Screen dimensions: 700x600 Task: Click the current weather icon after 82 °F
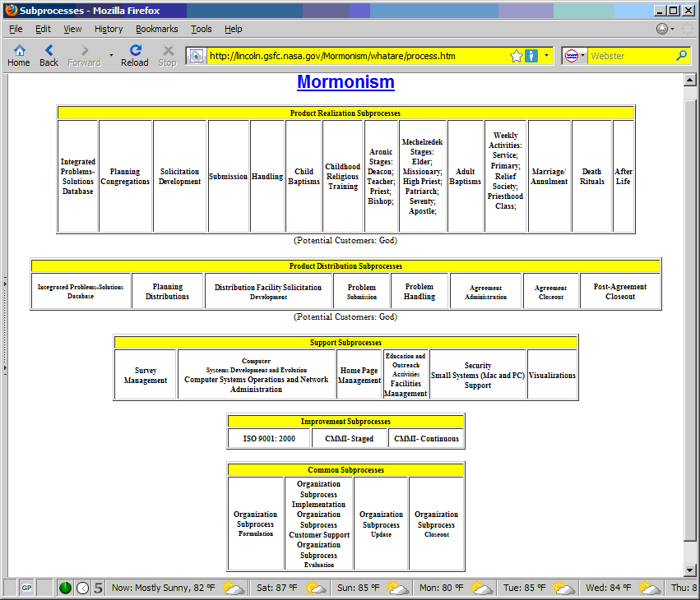point(234,588)
